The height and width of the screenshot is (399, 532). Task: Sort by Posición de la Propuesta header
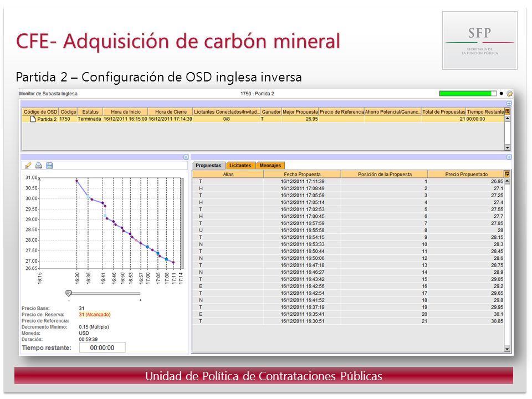(x=385, y=174)
